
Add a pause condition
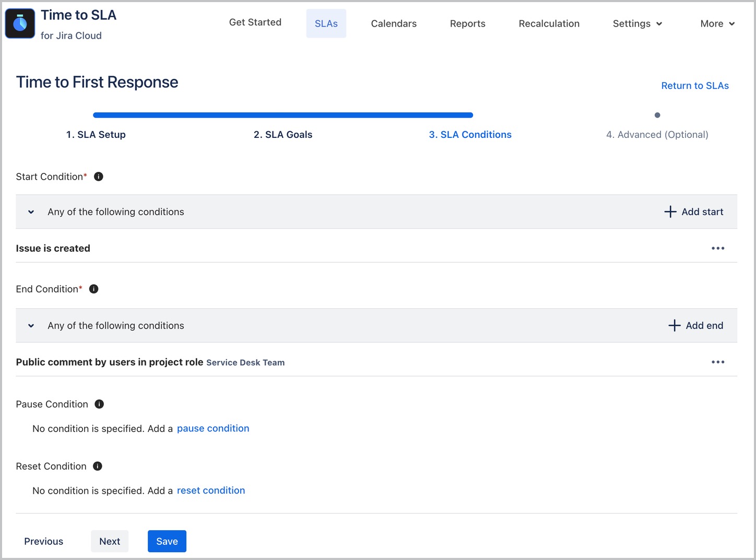click(x=213, y=428)
